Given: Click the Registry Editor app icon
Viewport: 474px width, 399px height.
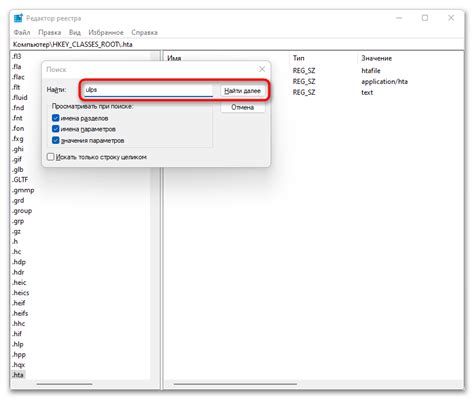Looking at the screenshot, I should [x=18, y=18].
